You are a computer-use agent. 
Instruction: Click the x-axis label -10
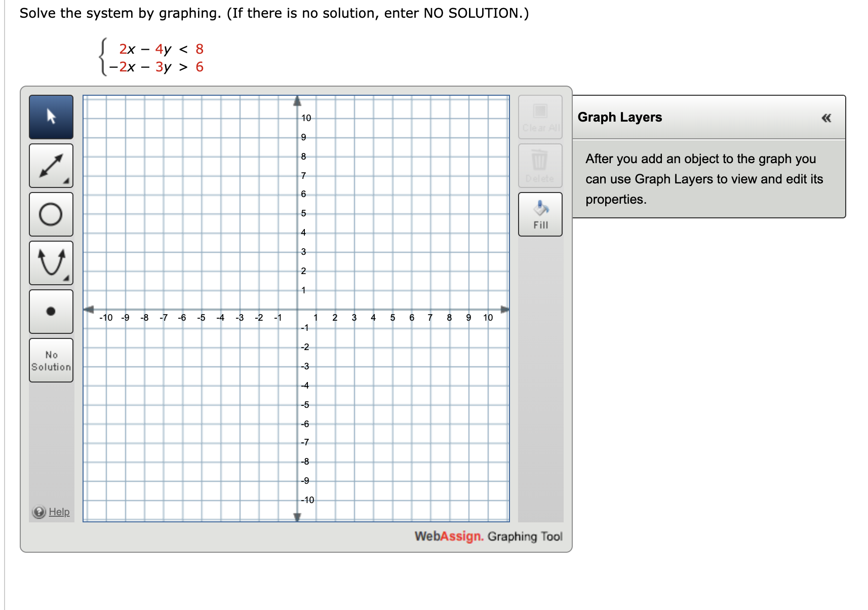coord(106,318)
